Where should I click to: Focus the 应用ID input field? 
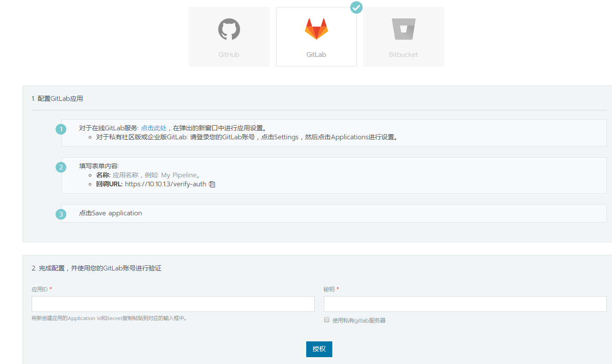(x=173, y=304)
